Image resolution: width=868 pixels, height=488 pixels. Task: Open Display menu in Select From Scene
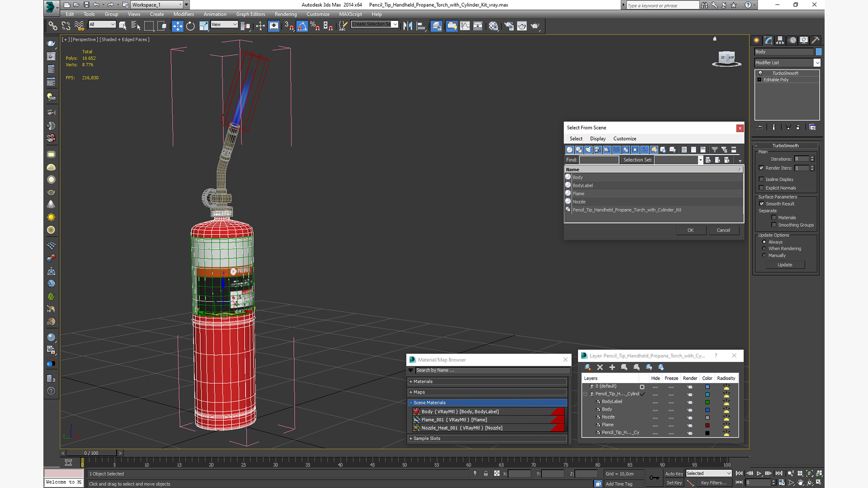pyautogui.click(x=598, y=139)
